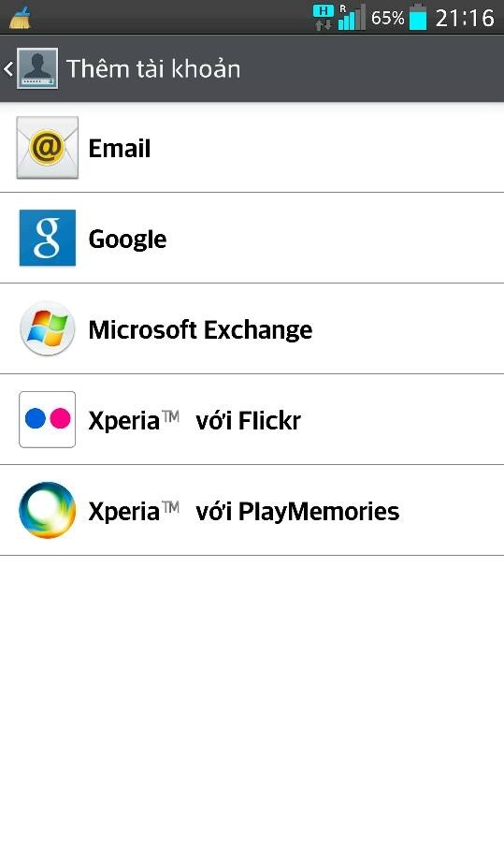
Task: Tap the empty area below account list
Action: point(252,705)
